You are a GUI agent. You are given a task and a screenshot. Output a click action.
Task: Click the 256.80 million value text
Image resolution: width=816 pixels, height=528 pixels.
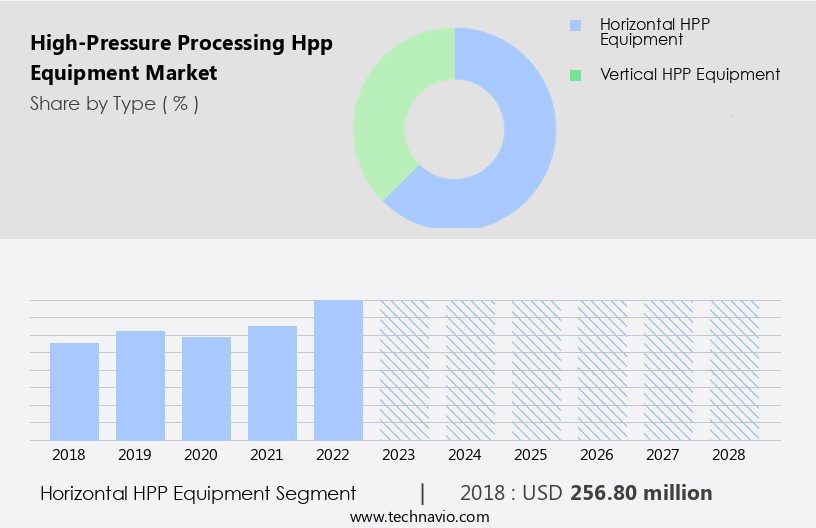pyautogui.click(x=641, y=493)
